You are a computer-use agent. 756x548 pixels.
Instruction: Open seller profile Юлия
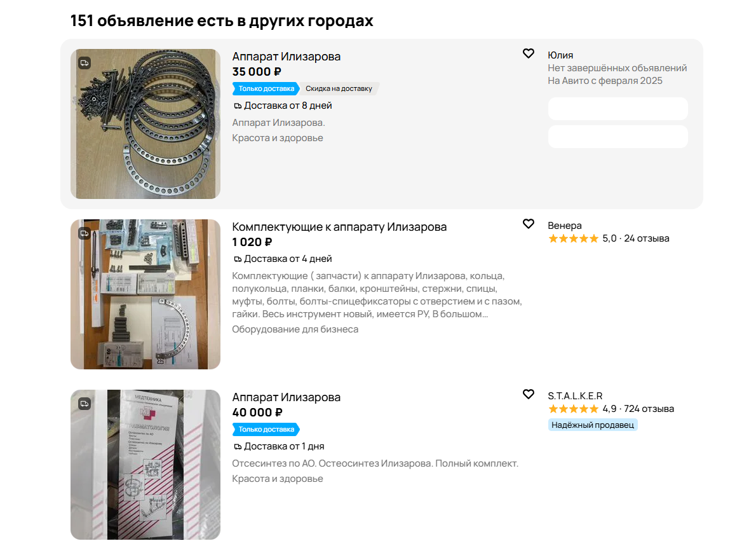click(560, 55)
